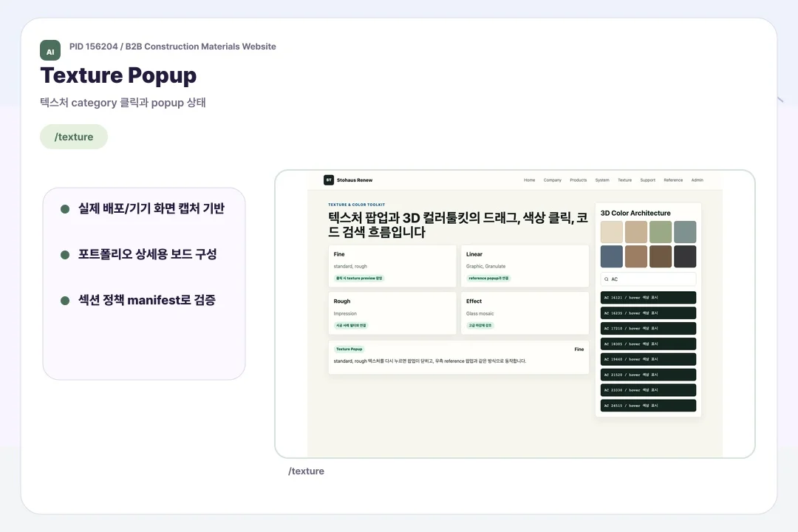Click the '실제 배포/기기 화면 캡처 기반' bullet
The image size is (798, 532).
tap(151, 208)
